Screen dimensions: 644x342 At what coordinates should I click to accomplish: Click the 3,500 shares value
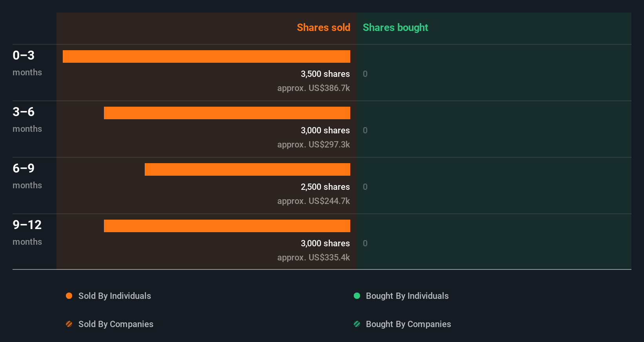coord(325,74)
